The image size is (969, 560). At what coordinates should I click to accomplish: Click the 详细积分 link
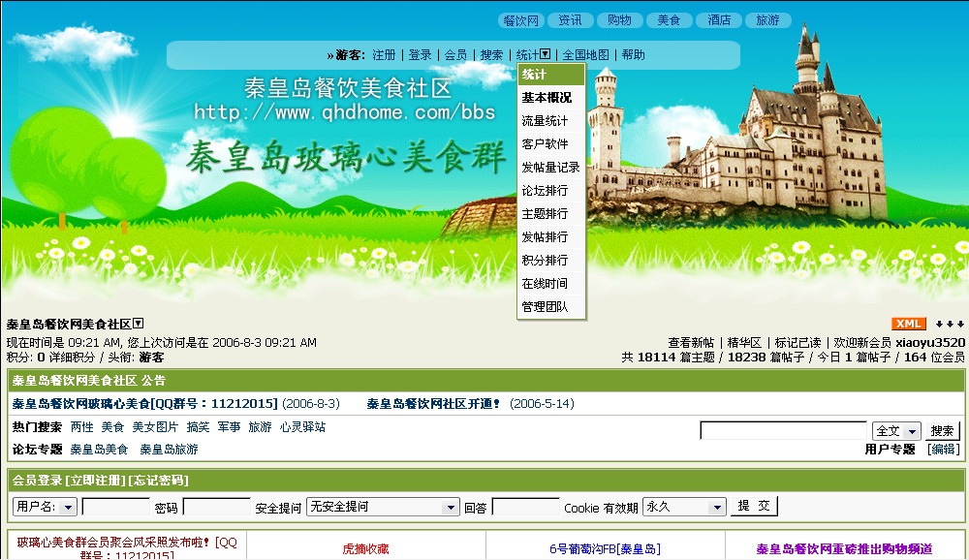click(73, 358)
